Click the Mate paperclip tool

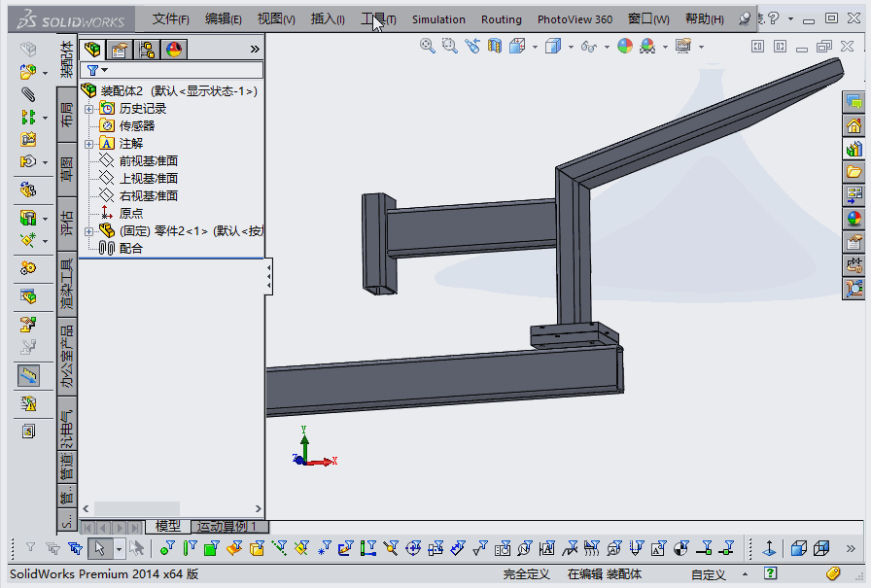tap(28, 94)
